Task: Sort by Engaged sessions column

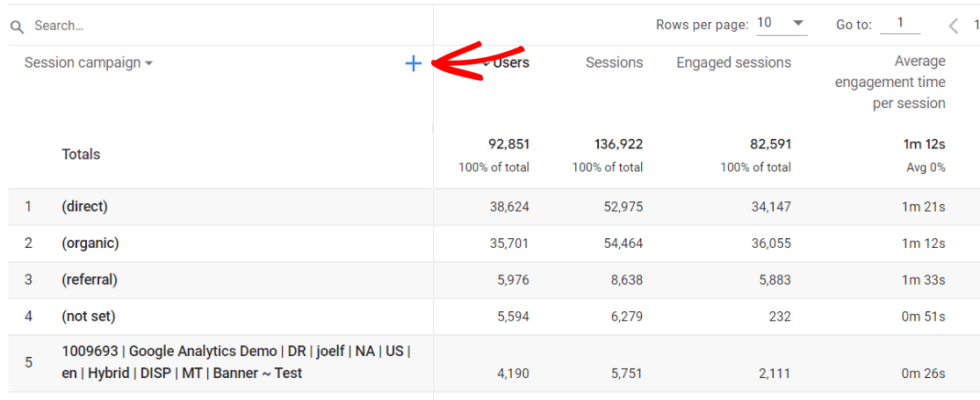Action: (x=733, y=62)
